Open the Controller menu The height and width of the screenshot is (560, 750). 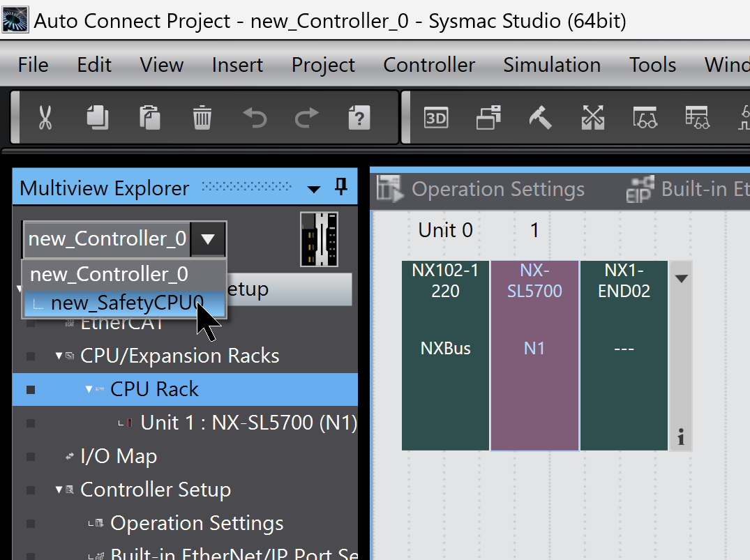[429, 65]
